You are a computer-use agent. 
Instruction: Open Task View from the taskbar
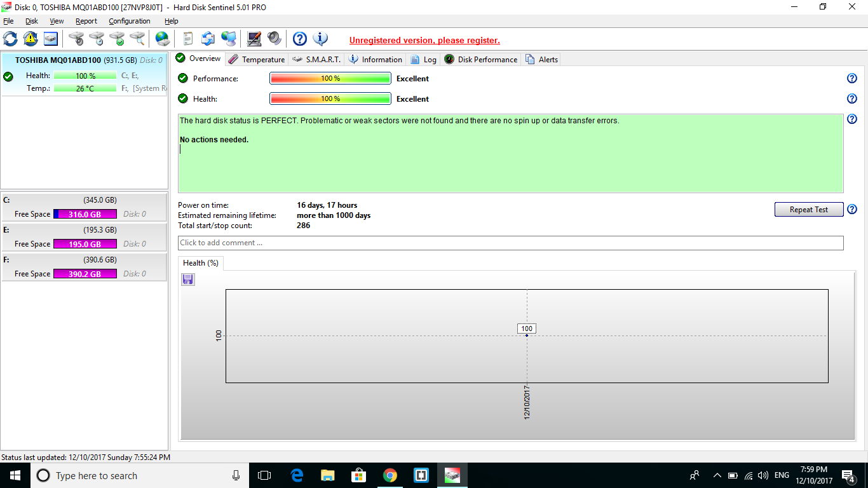tap(264, 475)
